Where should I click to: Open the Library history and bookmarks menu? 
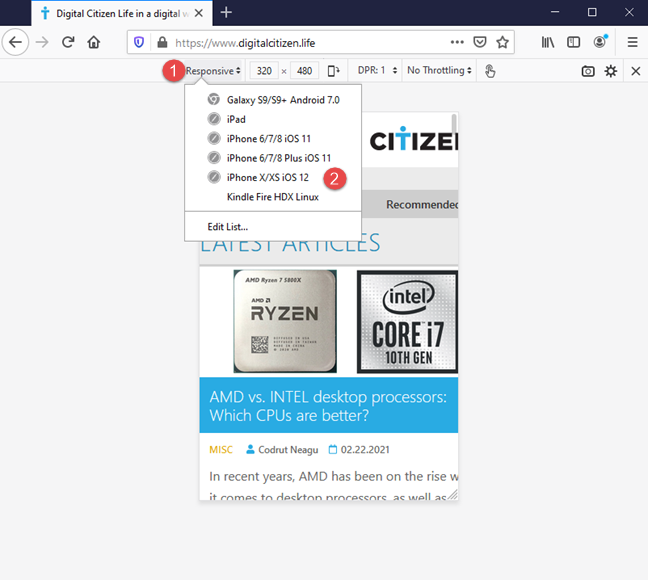548,42
